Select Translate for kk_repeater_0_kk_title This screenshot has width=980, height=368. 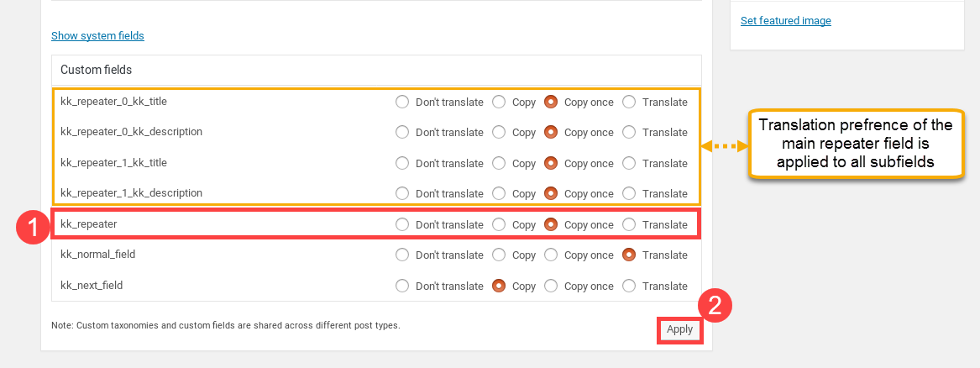pos(629,102)
